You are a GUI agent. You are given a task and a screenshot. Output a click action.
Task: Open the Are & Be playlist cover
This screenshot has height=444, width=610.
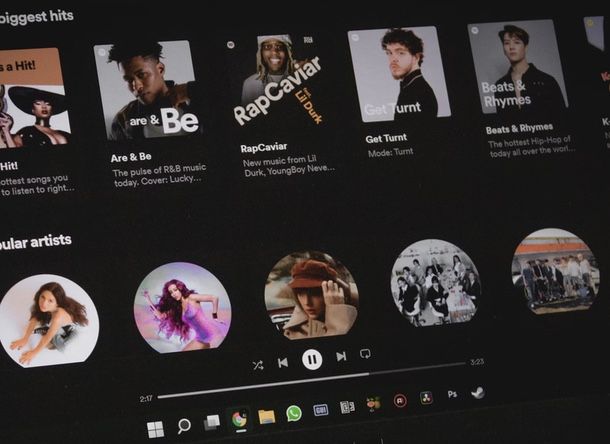point(145,90)
